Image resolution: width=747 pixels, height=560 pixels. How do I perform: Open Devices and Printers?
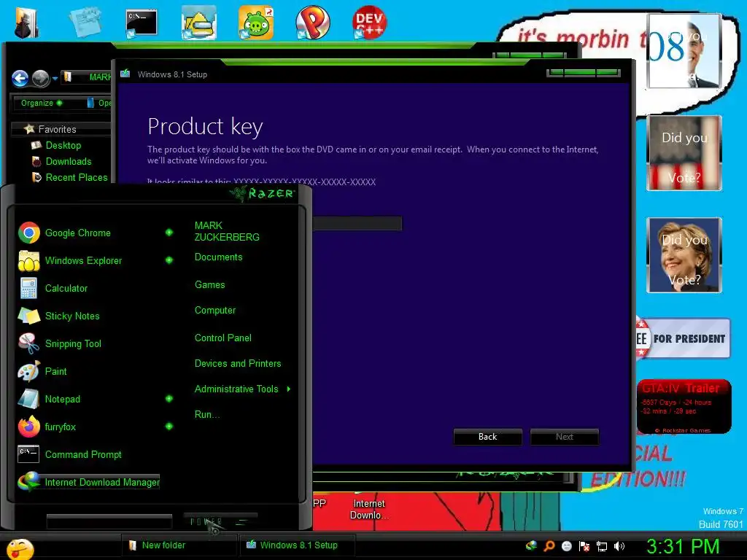tap(238, 364)
